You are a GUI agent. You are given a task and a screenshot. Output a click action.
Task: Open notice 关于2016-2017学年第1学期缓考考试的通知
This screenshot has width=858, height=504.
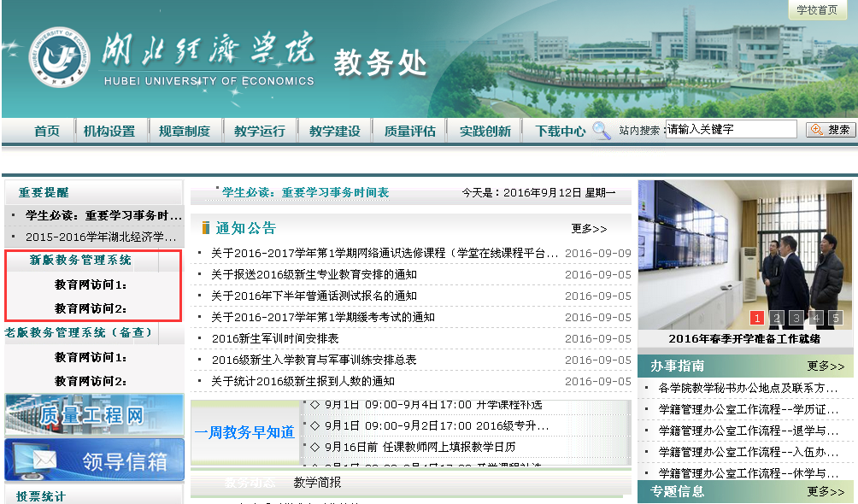pos(323,318)
